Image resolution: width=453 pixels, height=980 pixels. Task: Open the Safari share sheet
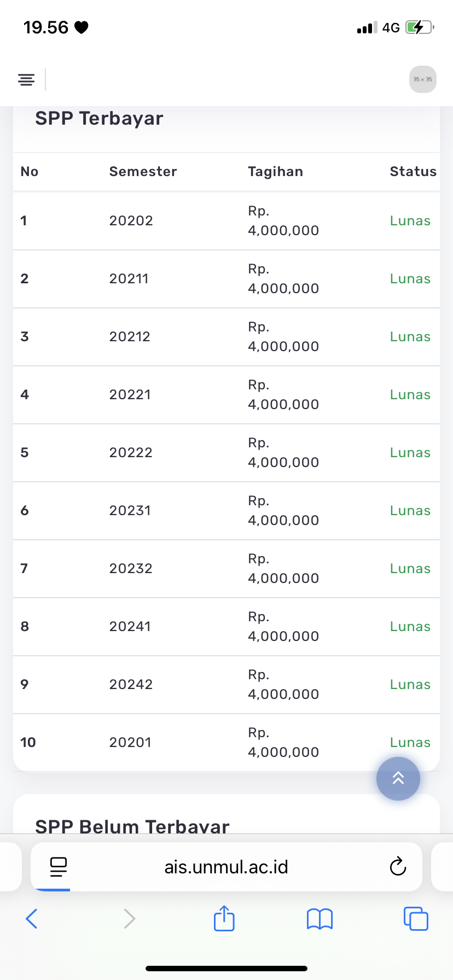224,918
